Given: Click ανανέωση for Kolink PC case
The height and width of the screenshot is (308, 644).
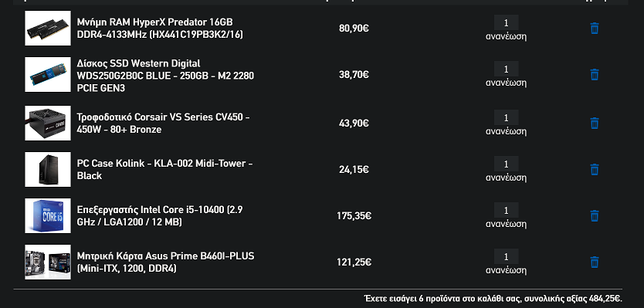Looking at the screenshot, I should [x=506, y=178].
